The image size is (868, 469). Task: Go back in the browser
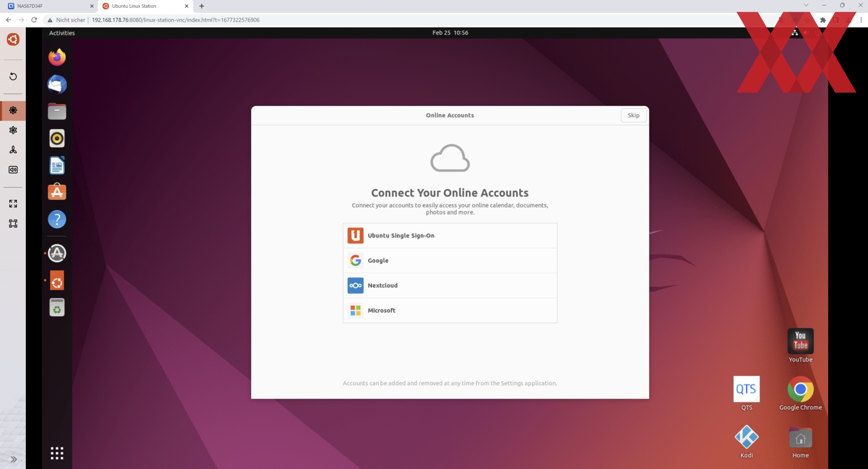pos(9,20)
